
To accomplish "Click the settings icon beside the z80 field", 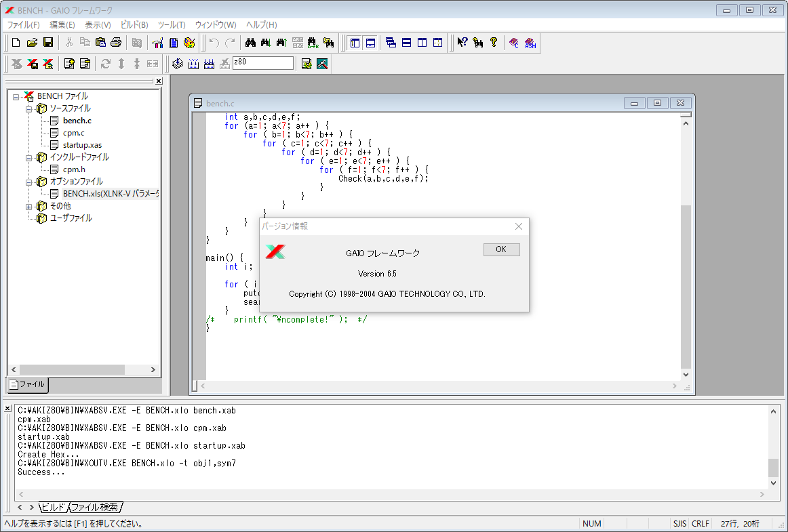I will pos(307,64).
